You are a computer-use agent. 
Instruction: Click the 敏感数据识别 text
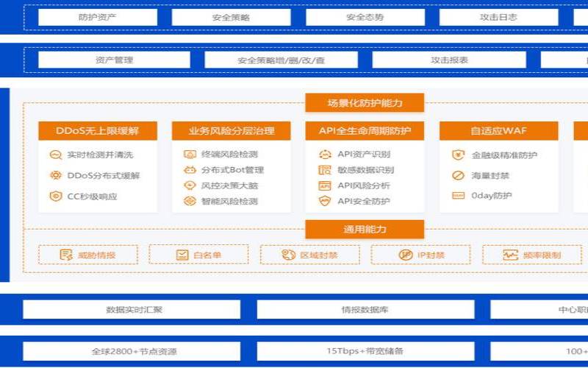tap(365, 170)
